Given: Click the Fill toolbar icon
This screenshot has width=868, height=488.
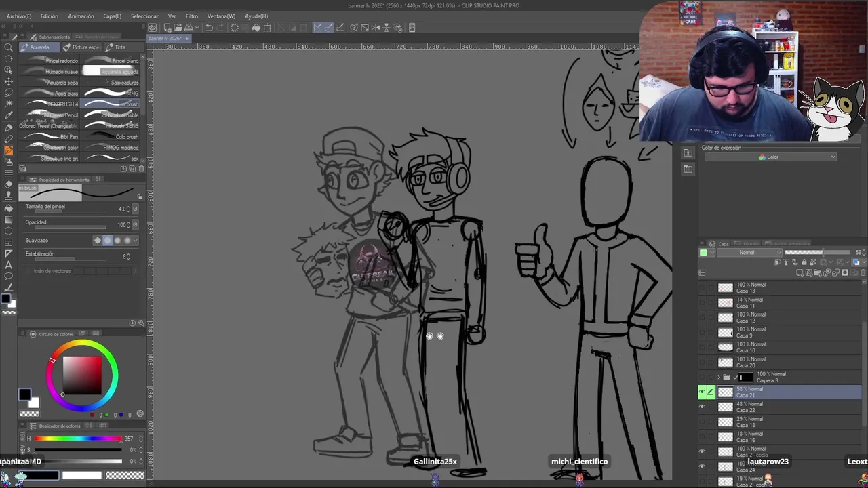Looking at the screenshot, I should pyautogui.click(x=256, y=28).
